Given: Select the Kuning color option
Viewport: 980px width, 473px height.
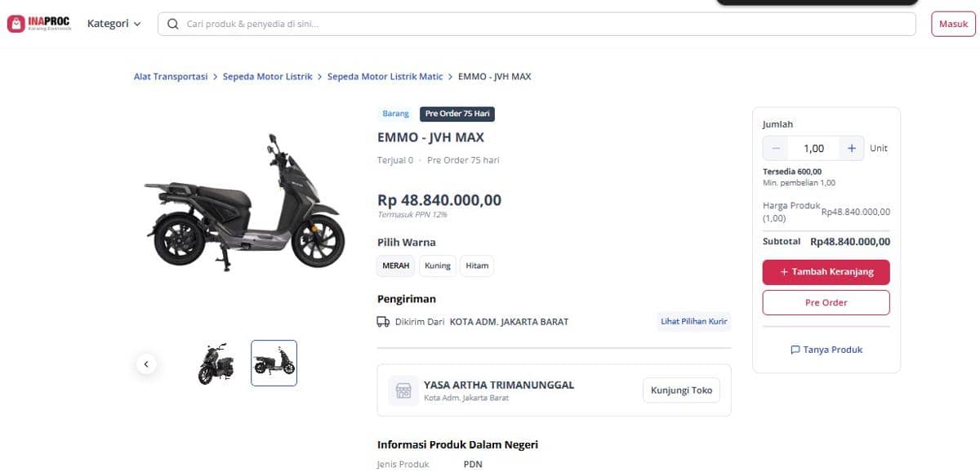Looking at the screenshot, I should pyautogui.click(x=437, y=266).
